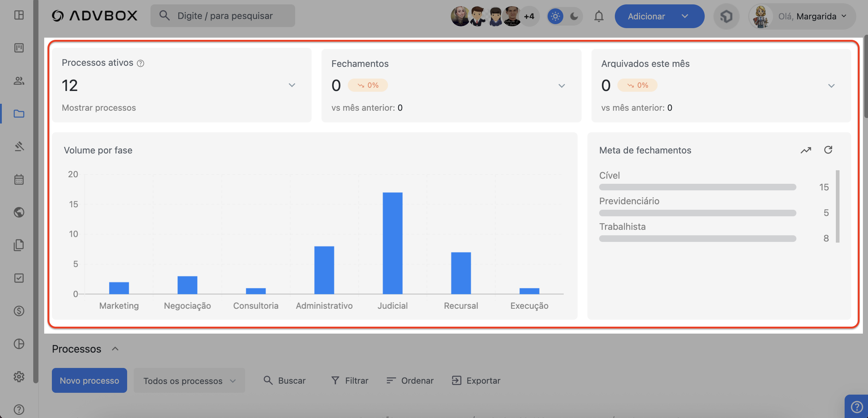The width and height of the screenshot is (868, 418).
Task: Open the financial dollar icon in sidebar
Action: pos(19,311)
